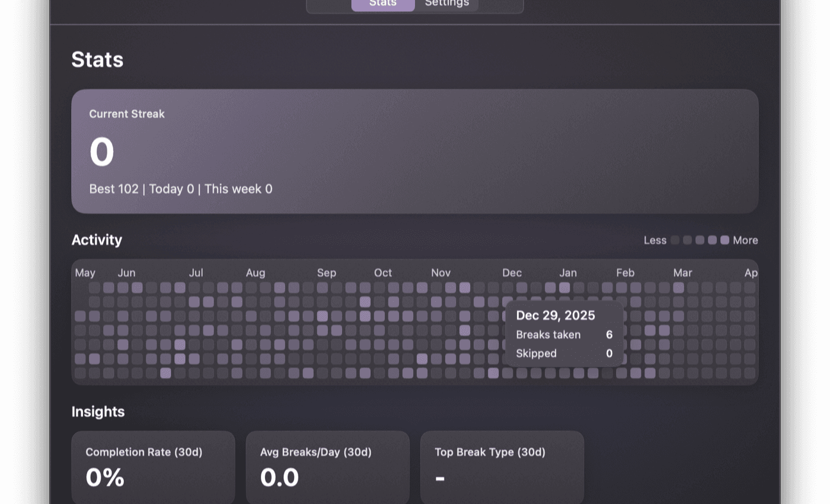The height and width of the screenshot is (504, 830).
Task: Click the Jun month label
Action: click(126, 273)
